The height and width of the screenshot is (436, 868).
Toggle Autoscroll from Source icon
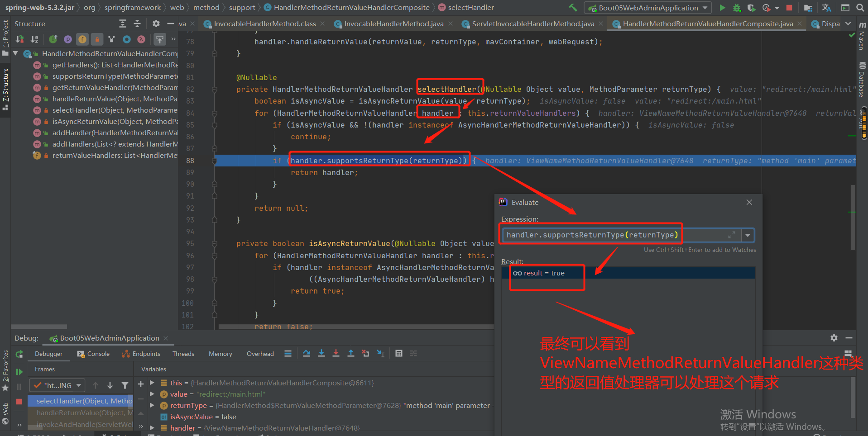159,39
